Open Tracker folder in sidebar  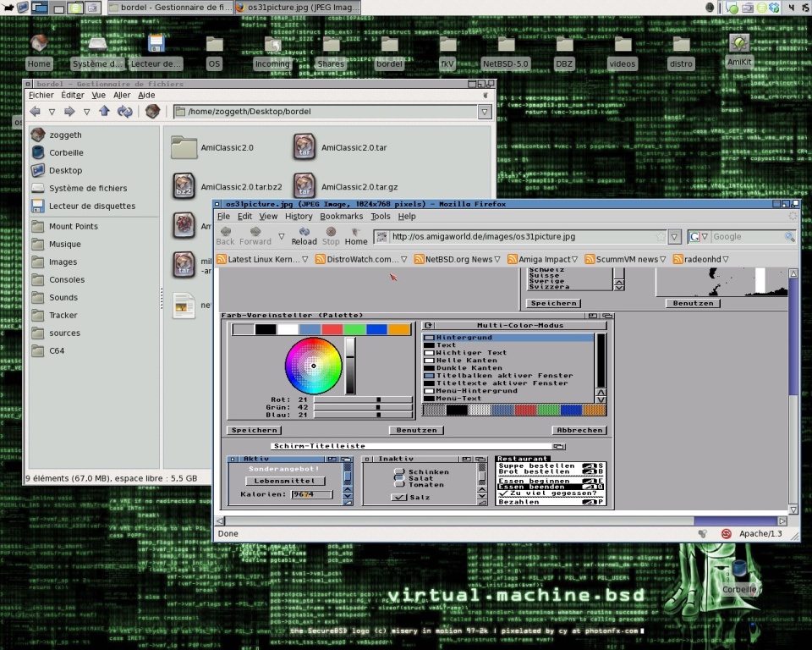(x=54, y=315)
